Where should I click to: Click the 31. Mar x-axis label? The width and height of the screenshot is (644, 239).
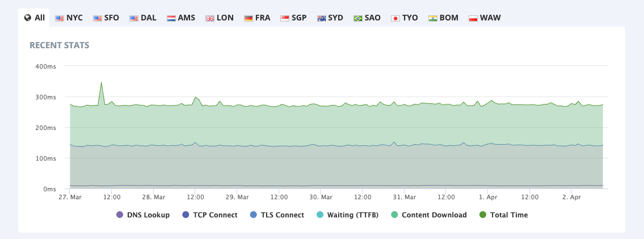404,197
